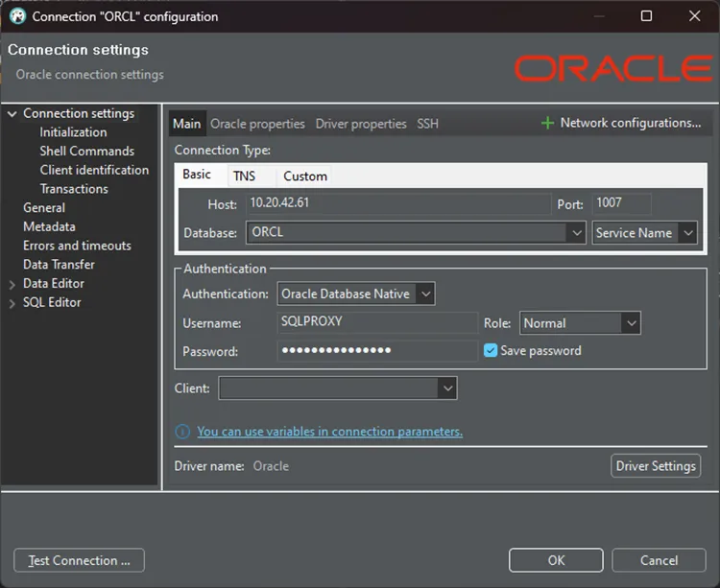Click the Driver name value Oracle

pyautogui.click(x=271, y=466)
